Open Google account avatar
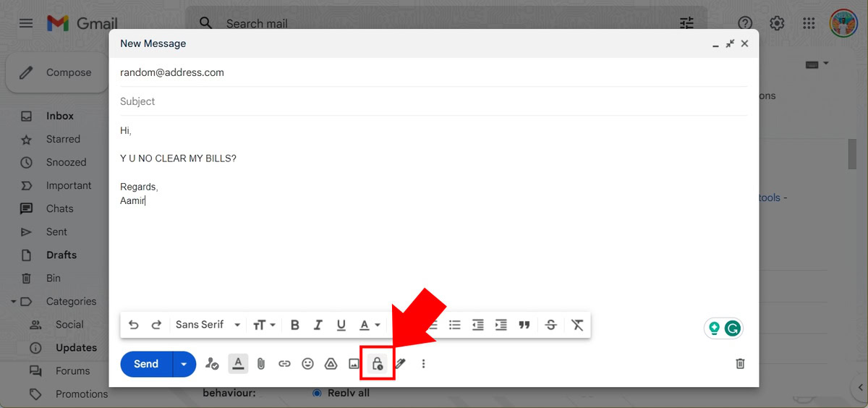The height and width of the screenshot is (408, 868). 843,23
